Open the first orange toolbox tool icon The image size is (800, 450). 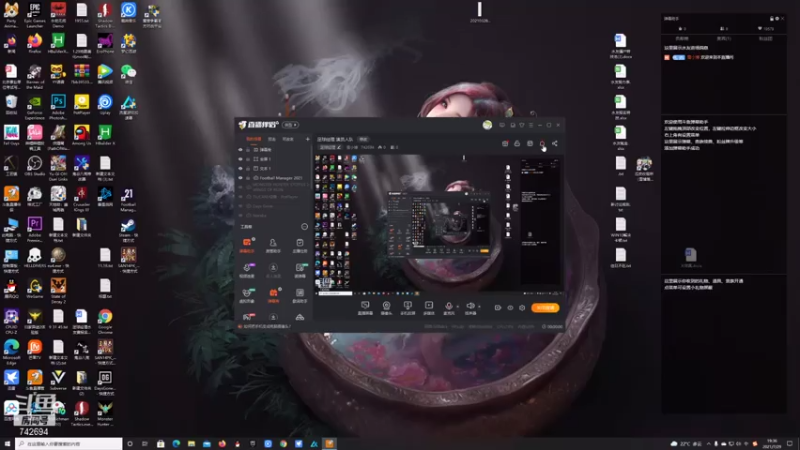(x=247, y=244)
